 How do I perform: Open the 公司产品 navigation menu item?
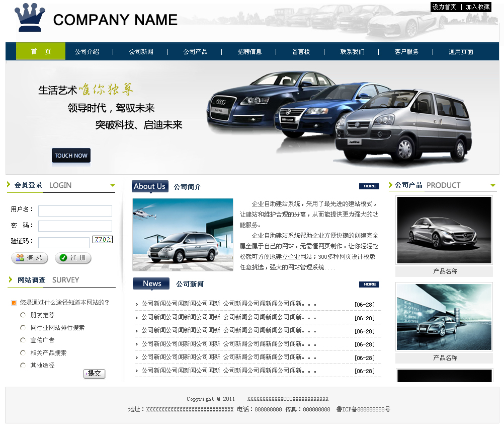point(195,52)
